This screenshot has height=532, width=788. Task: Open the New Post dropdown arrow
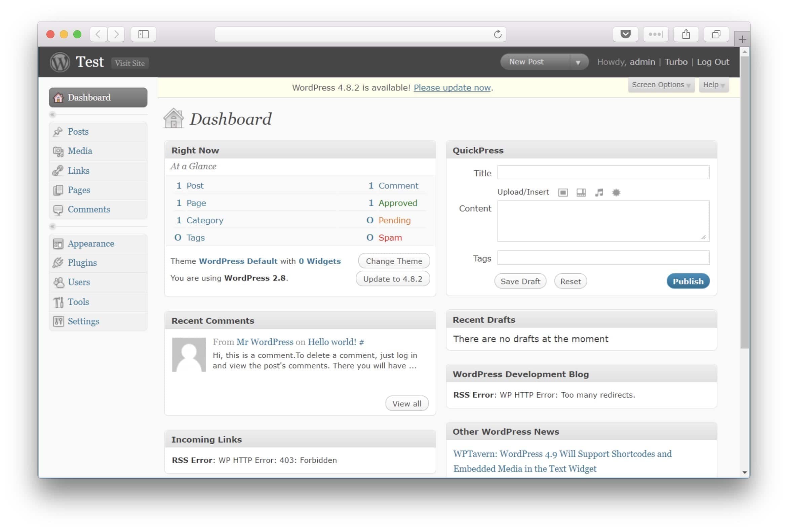578,62
